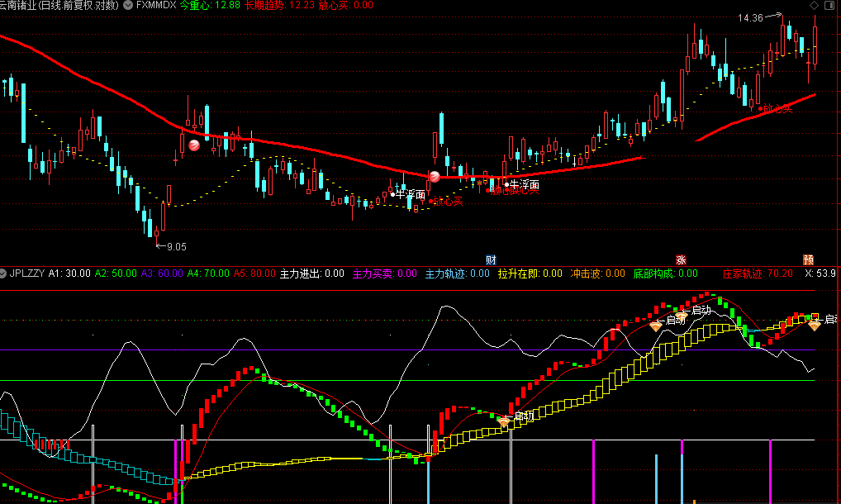This screenshot has width=841, height=504.
Task: Click the diamond icon in the top-right corner
Action: (x=814, y=5)
